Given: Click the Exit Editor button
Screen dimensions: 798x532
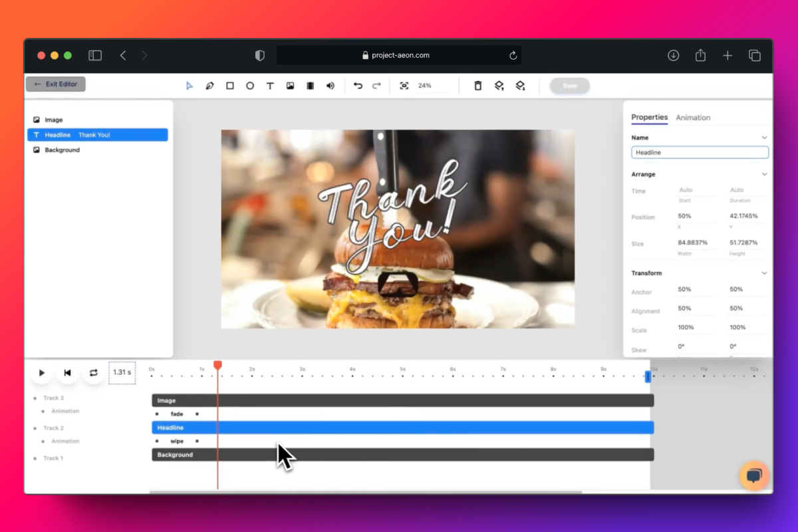Looking at the screenshot, I should (x=56, y=84).
